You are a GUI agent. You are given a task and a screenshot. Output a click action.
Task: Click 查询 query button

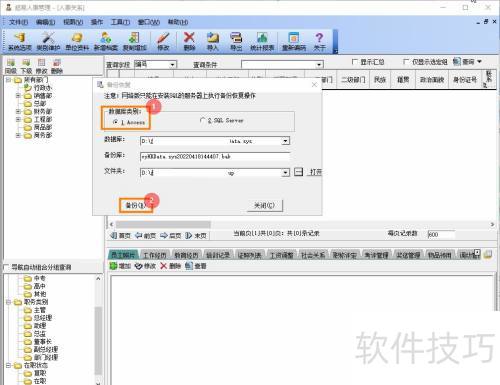(464, 62)
